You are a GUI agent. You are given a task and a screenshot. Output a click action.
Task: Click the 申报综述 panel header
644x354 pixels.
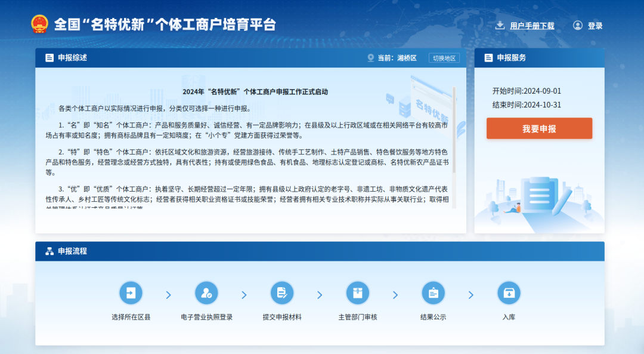click(72, 58)
